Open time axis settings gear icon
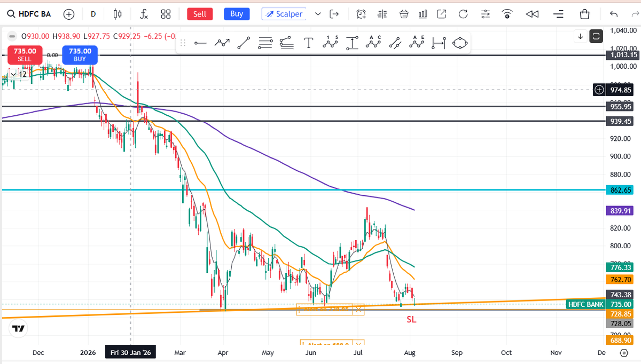This screenshot has width=641, height=364. pyautogui.click(x=624, y=353)
